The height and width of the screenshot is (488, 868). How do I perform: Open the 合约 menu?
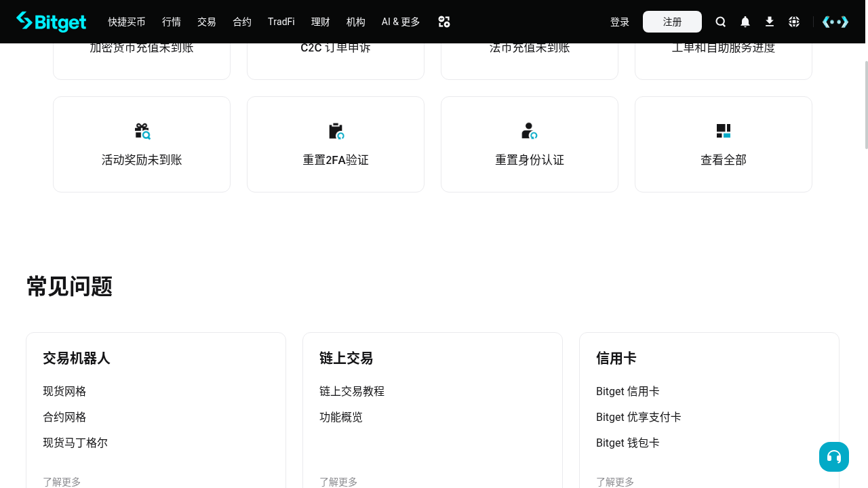242,22
